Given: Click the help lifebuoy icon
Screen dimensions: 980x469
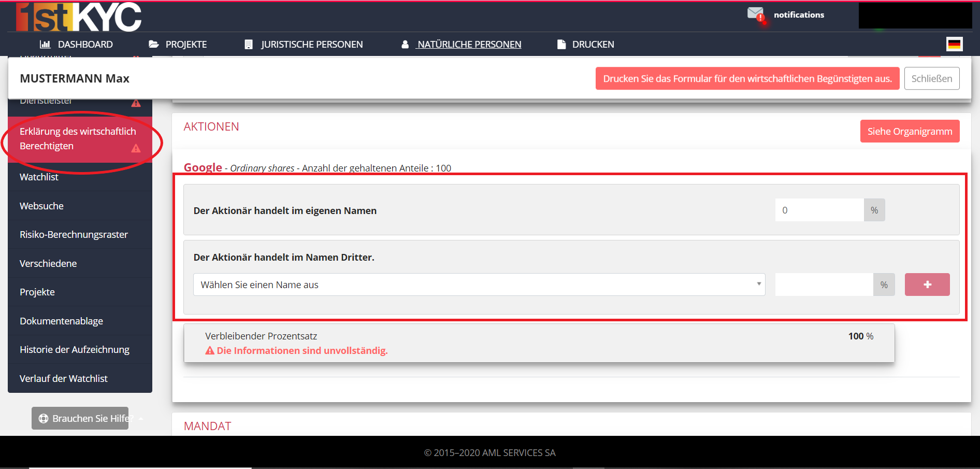Looking at the screenshot, I should click(44, 418).
